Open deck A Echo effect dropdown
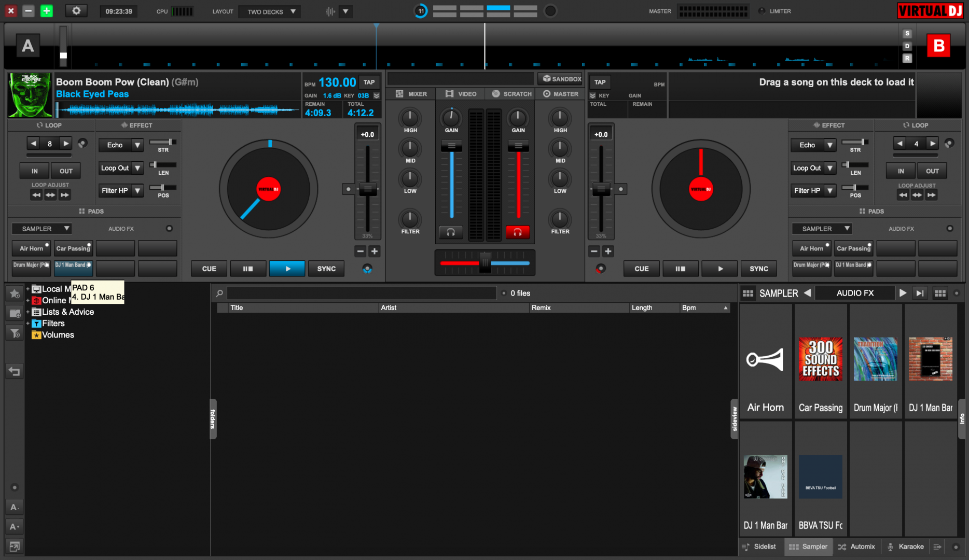This screenshot has width=969, height=560. [x=137, y=145]
